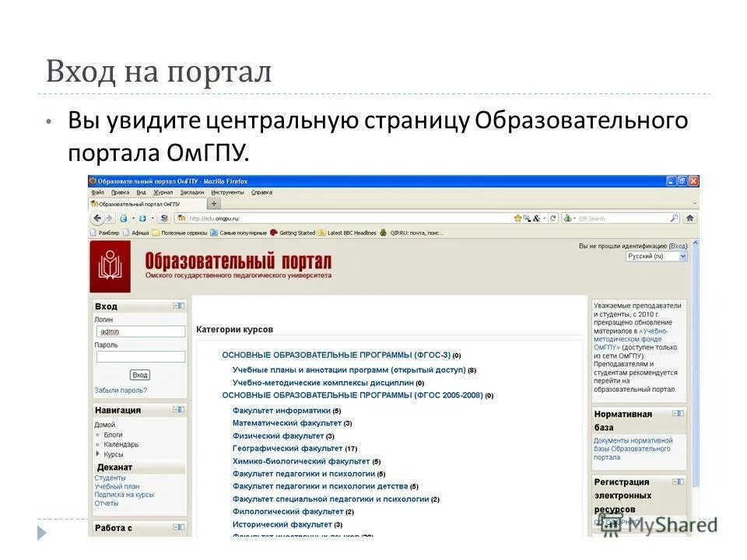Screen dimensions: 747x560
Task: Click the S! toolbar icon
Action: pyautogui.click(x=164, y=218)
